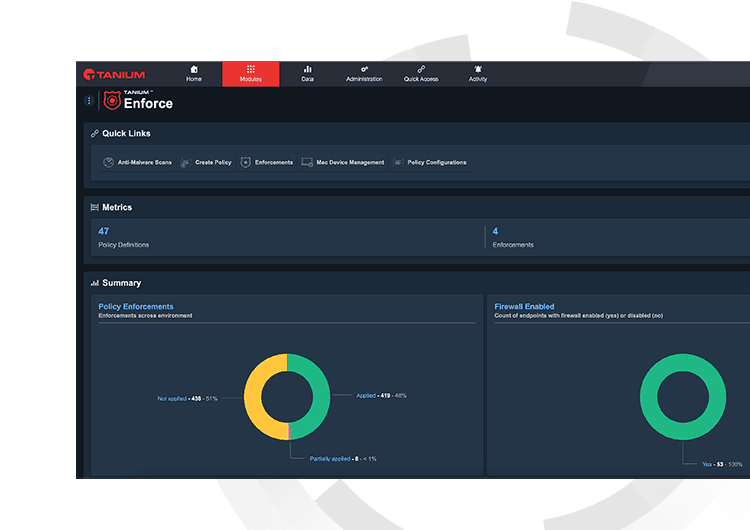
Task: Open the Administration menu
Action: (x=364, y=74)
